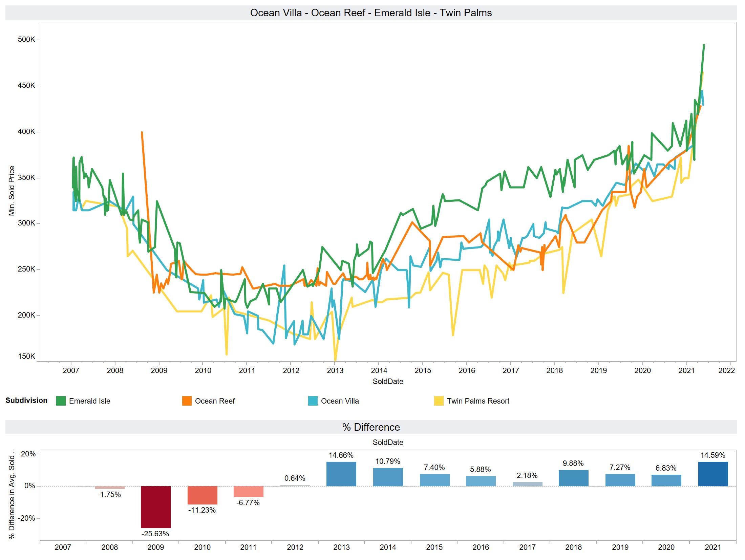
Task: Click the 150K y-axis tick label
Action: (x=26, y=357)
